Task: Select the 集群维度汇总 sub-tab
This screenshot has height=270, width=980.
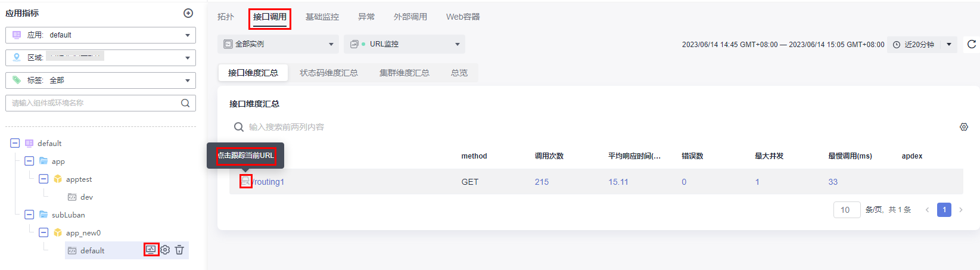Action: coord(405,73)
